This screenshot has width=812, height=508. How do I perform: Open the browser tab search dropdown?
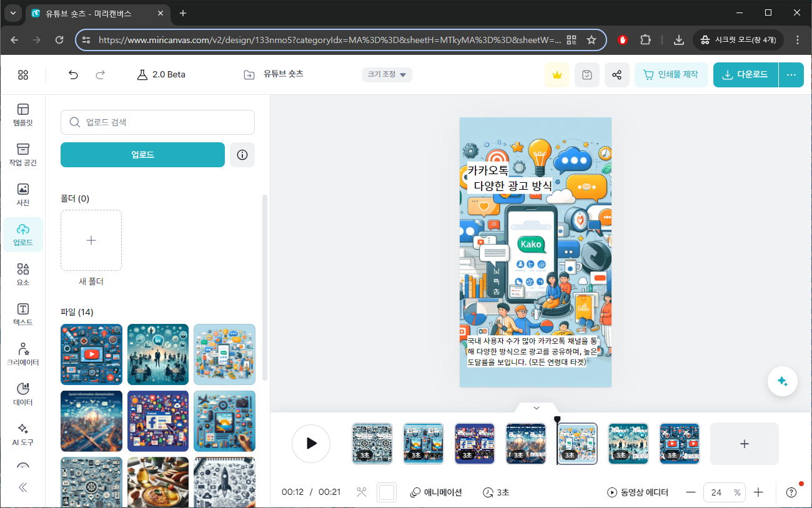13,13
